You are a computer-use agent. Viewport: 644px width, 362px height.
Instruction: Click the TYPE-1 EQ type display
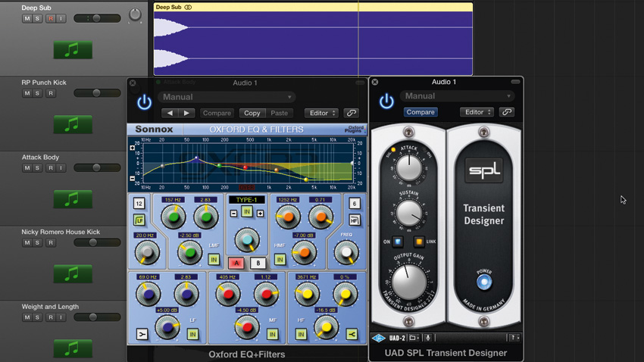(247, 200)
